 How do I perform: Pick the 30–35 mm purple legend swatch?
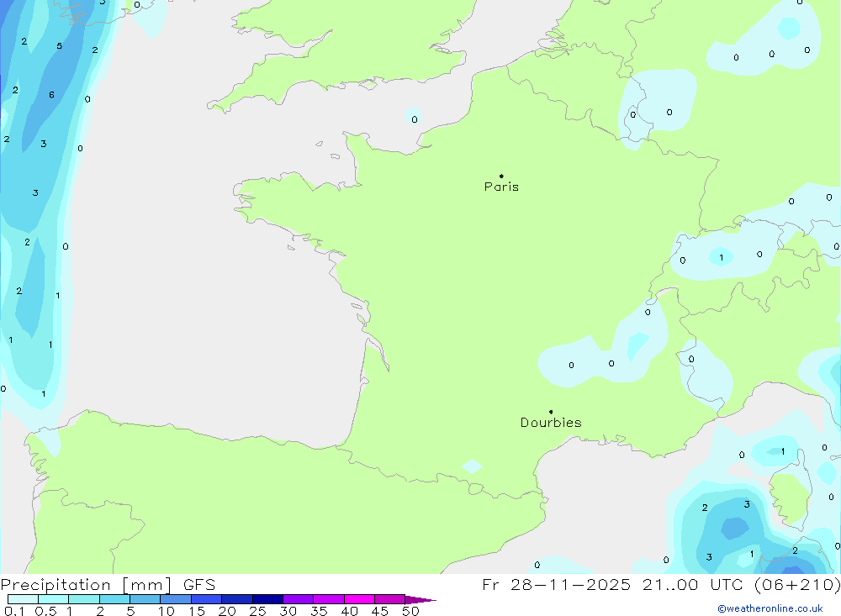(298, 599)
